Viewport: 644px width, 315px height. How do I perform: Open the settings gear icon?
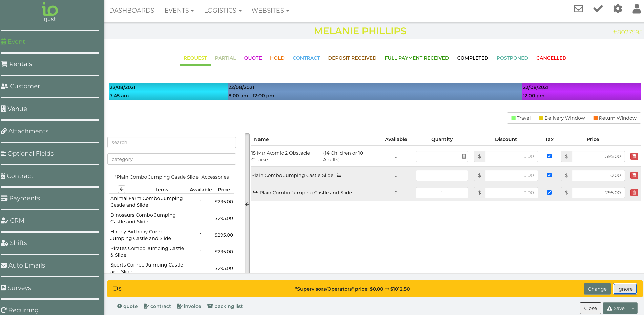618,9
